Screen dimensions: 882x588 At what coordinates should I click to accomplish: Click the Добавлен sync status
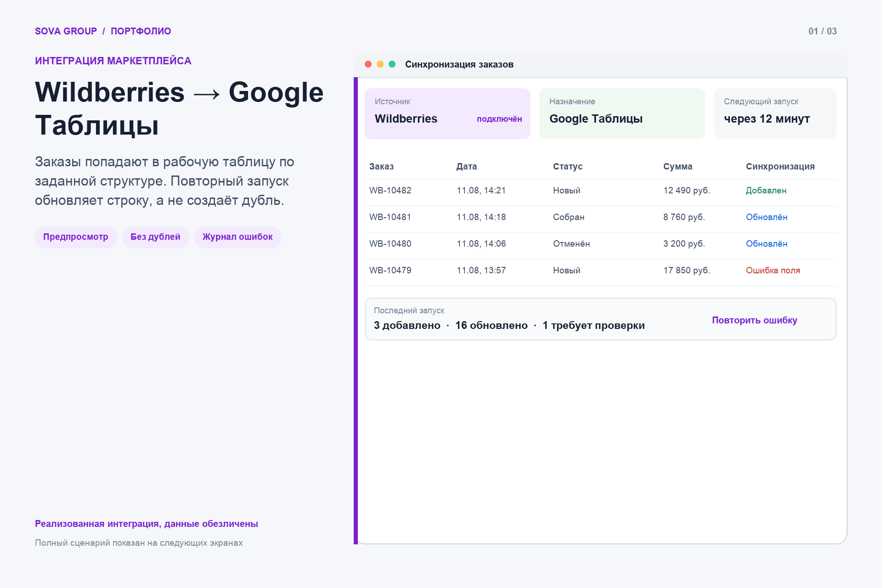click(x=766, y=191)
